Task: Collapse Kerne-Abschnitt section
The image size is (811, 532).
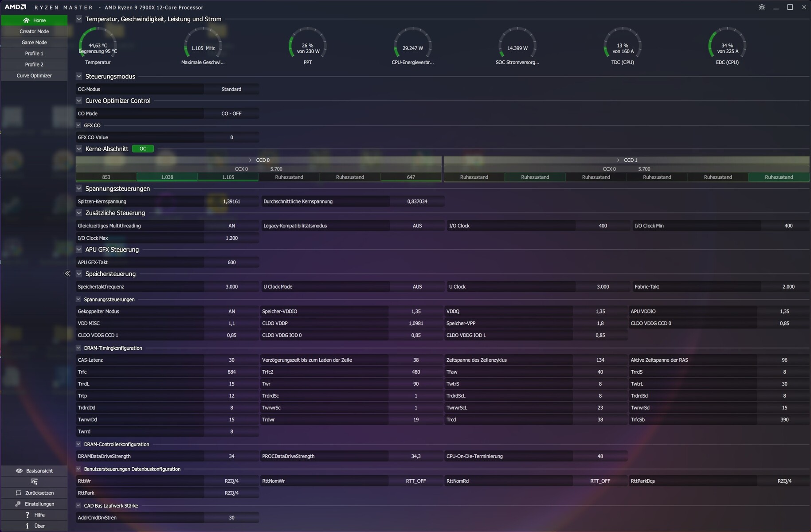Action: point(79,149)
